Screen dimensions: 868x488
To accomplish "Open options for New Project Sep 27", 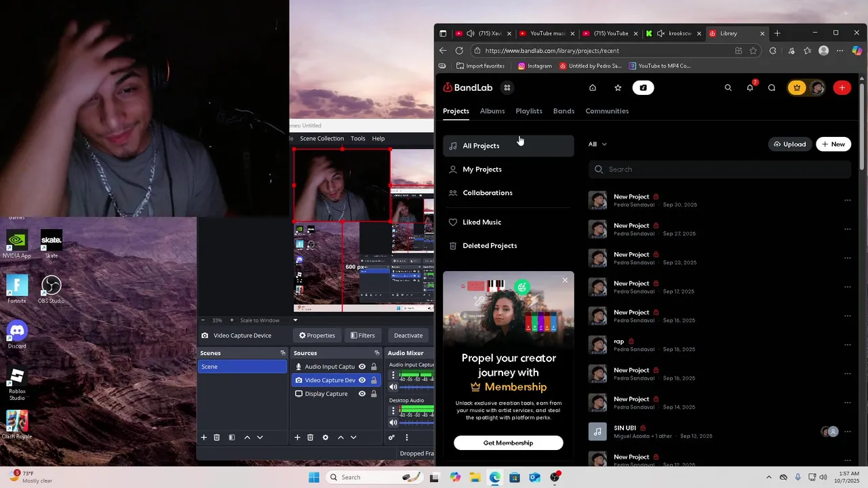I will pyautogui.click(x=847, y=229).
